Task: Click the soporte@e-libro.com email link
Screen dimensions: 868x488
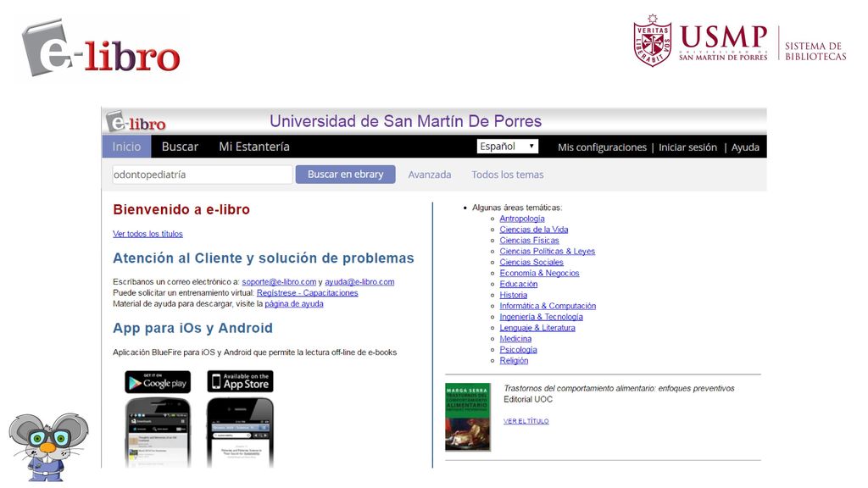Action: (x=279, y=282)
